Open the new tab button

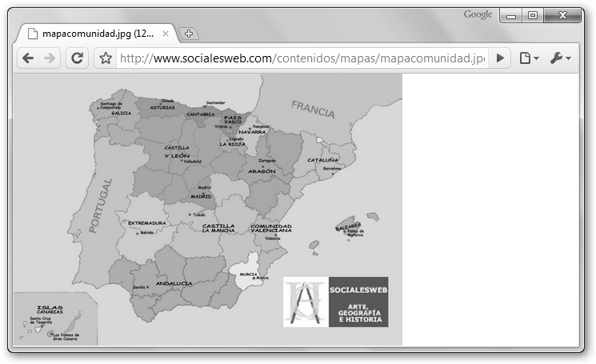[x=189, y=34]
